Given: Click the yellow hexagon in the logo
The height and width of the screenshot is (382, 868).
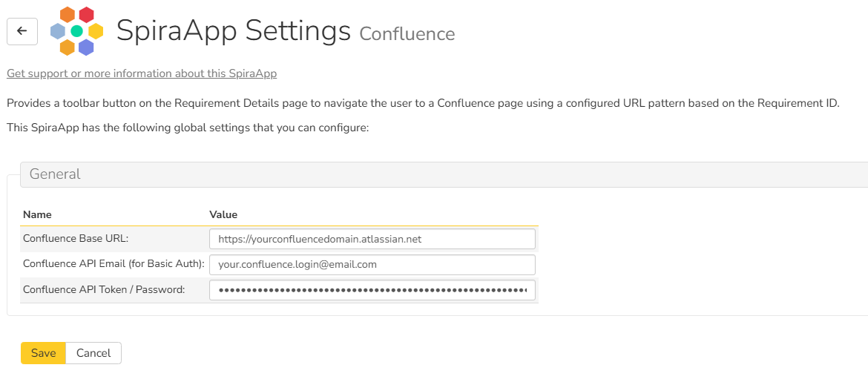Looking at the screenshot, I should coord(96,31).
